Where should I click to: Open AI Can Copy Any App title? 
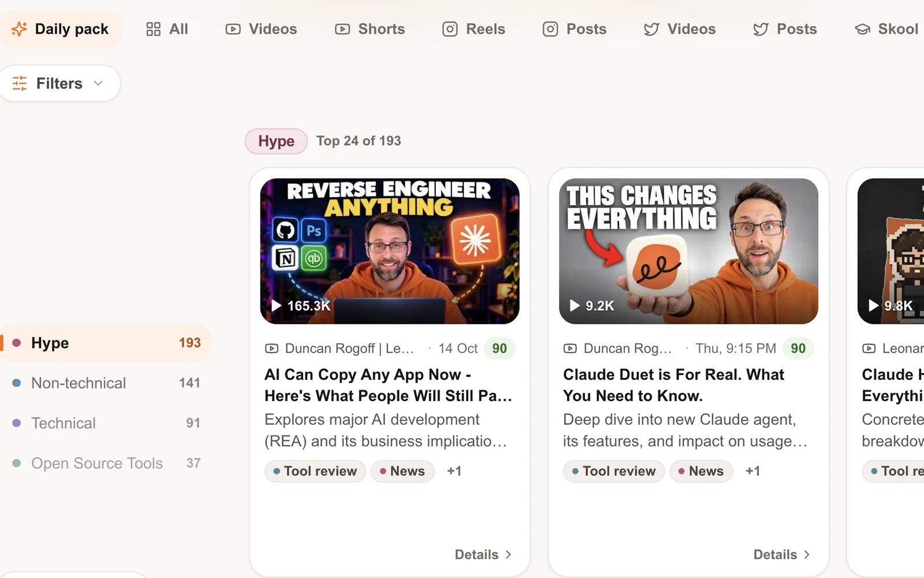coord(389,385)
